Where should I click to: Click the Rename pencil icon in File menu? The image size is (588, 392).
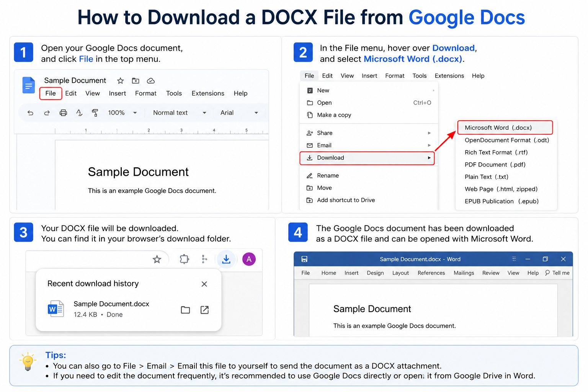pyautogui.click(x=310, y=176)
